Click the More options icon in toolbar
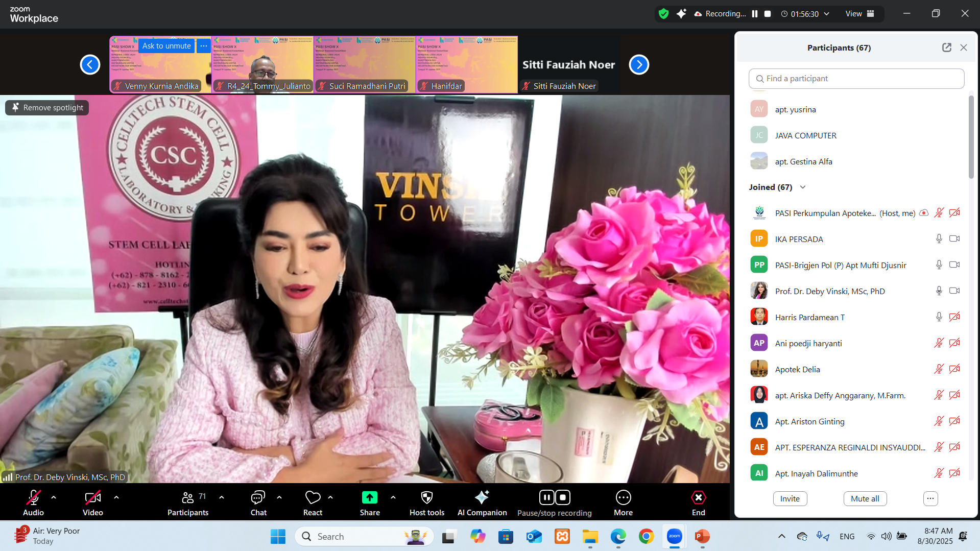 [623, 498]
